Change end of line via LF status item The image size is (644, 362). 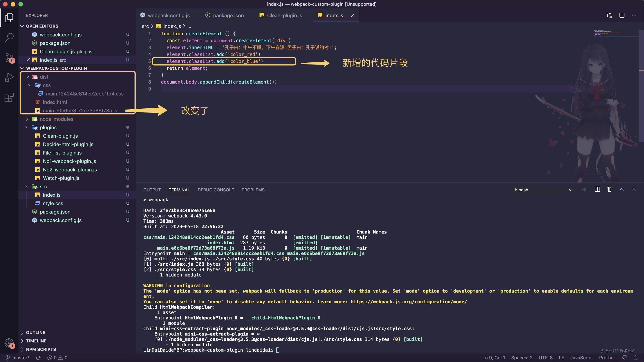pos(562,358)
